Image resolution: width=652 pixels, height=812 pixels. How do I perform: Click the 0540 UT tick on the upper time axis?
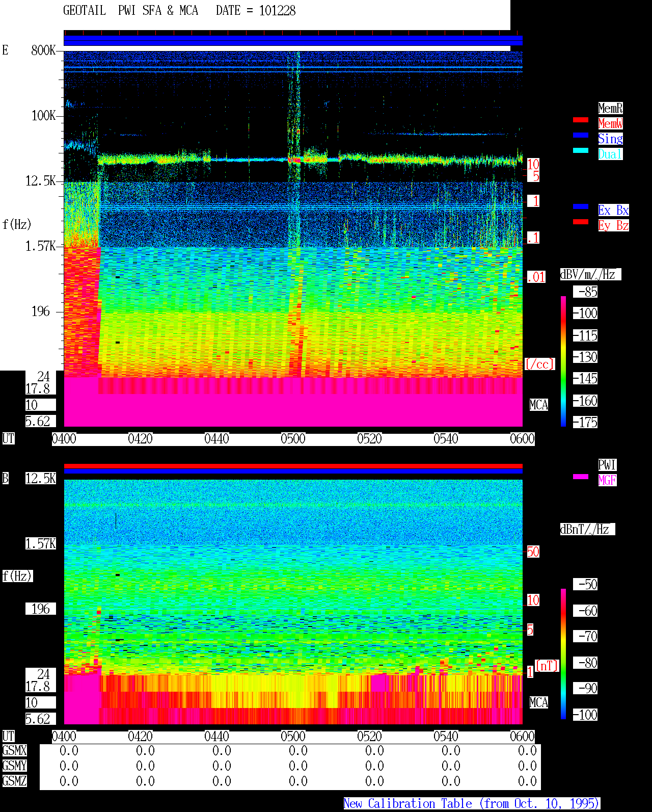pos(446,438)
